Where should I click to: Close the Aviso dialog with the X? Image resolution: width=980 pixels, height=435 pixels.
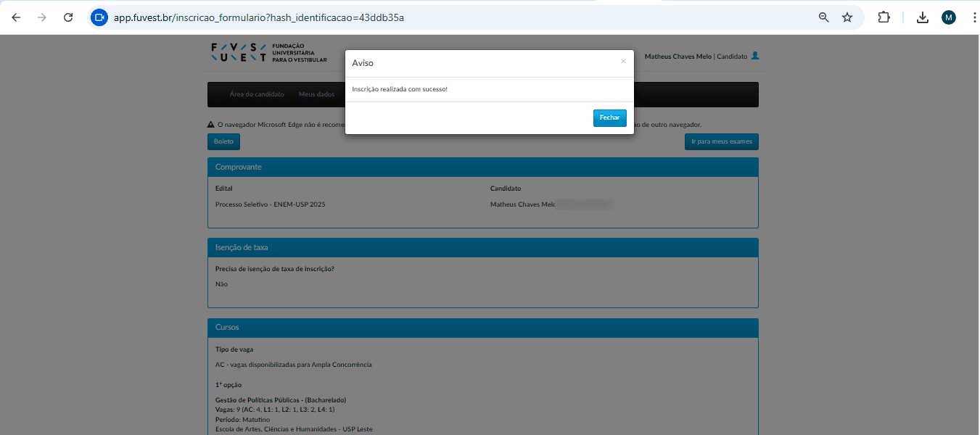(623, 62)
